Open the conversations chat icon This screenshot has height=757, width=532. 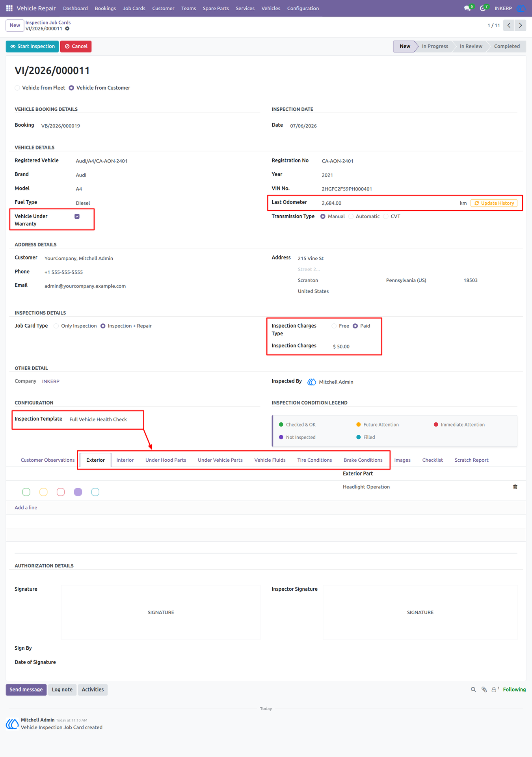(467, 8)
